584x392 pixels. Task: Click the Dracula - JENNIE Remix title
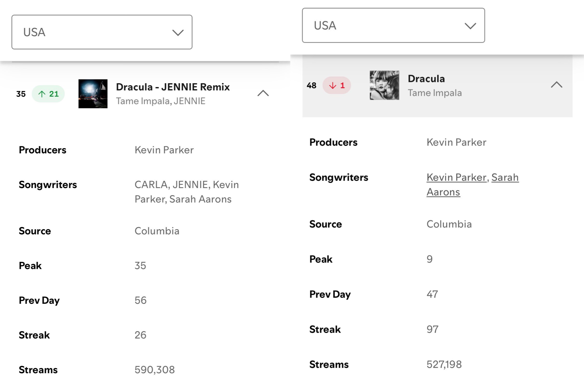click(173, 87)
